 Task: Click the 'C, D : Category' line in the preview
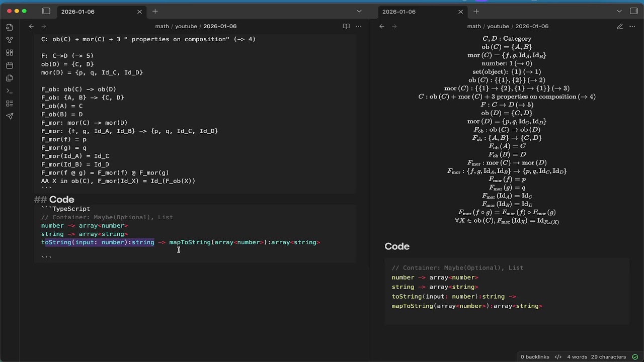point(507,39)
